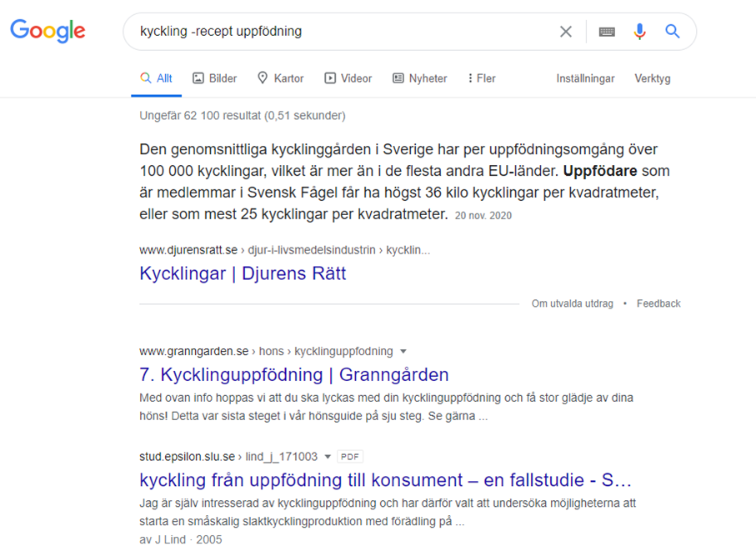Open 'Om utvalda utdrag' link
This screenshot has width=756, height=551.
[573, 303]
